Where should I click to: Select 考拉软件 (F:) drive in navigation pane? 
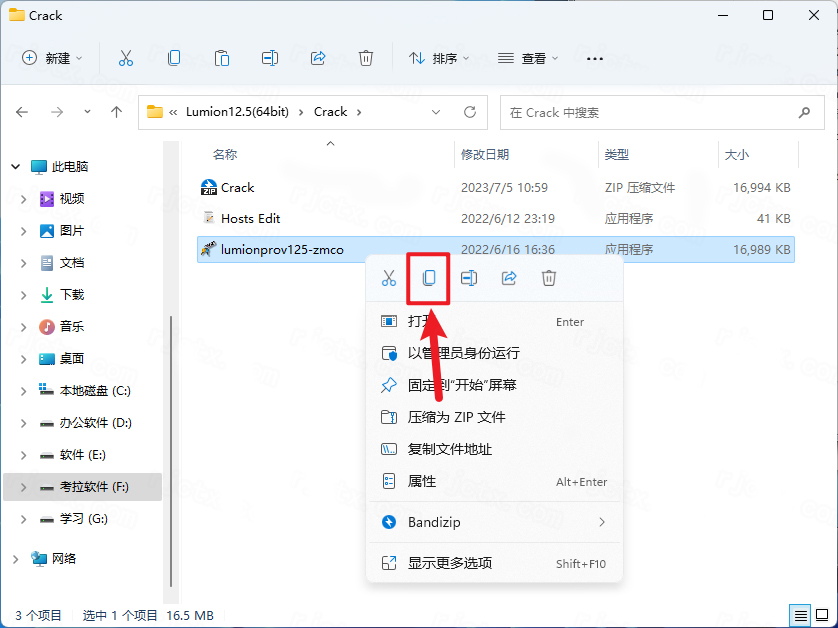click(82, 487)
